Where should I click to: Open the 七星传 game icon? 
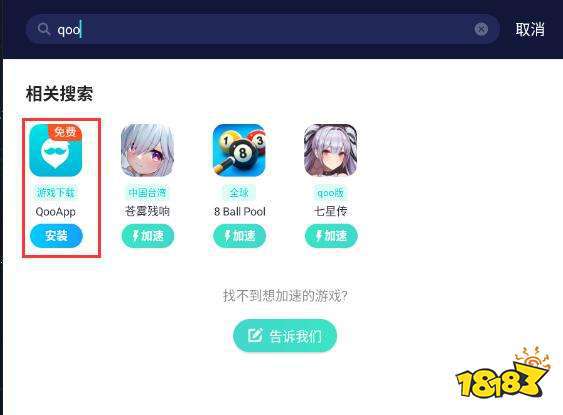331,150
